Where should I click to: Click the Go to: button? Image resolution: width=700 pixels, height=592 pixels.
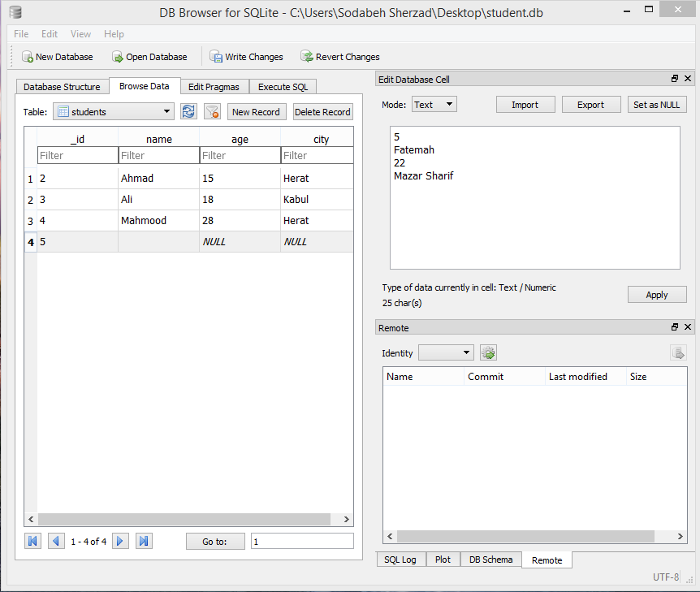[215, 542]
